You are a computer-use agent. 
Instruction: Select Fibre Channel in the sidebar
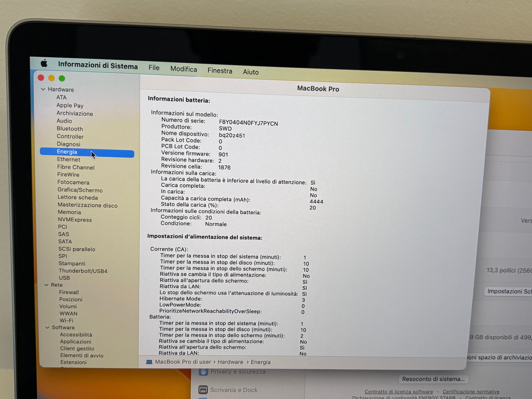pyautogui.click(x=76, y=167)
